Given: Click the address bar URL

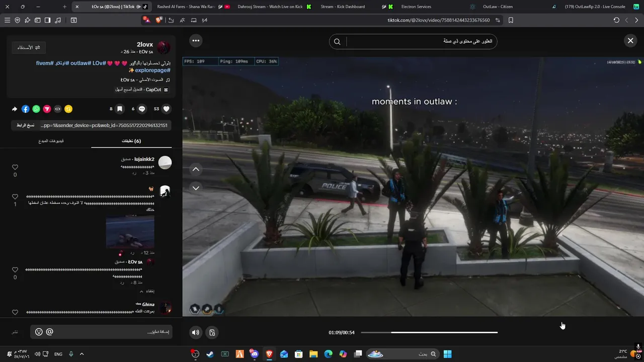Looking at the screenshot, I should [x=438, y=20].
